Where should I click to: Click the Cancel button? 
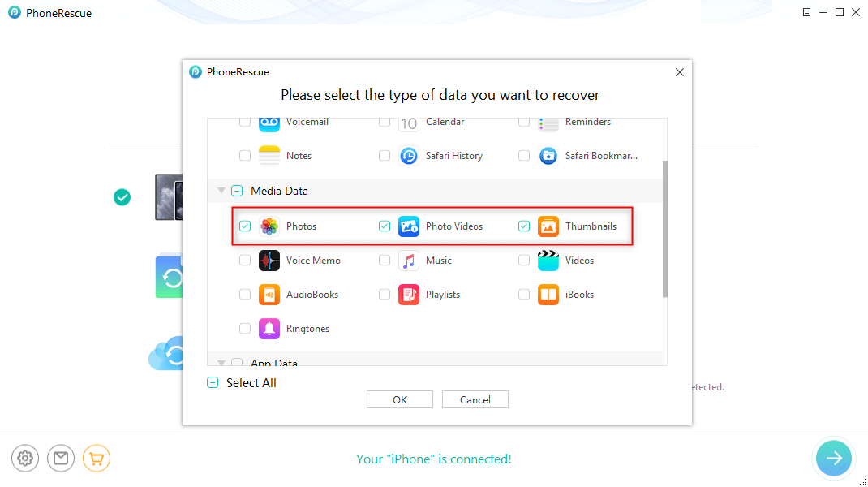[x=475, y=399]
